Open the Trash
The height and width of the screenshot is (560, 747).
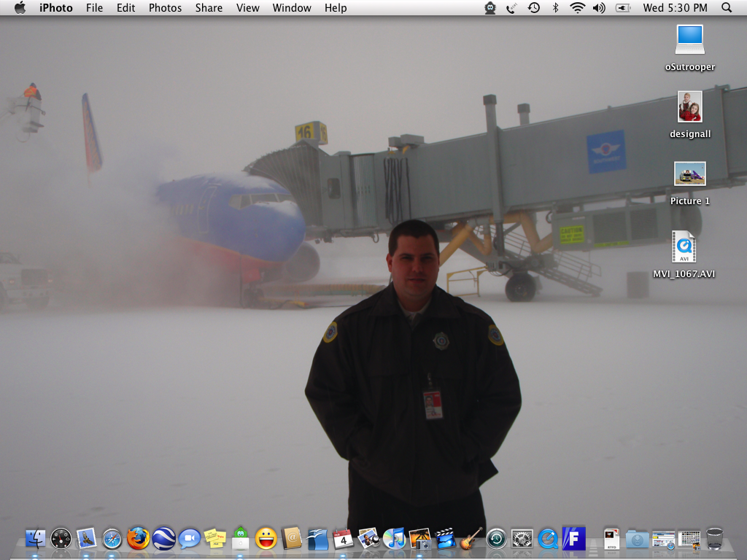715,539
